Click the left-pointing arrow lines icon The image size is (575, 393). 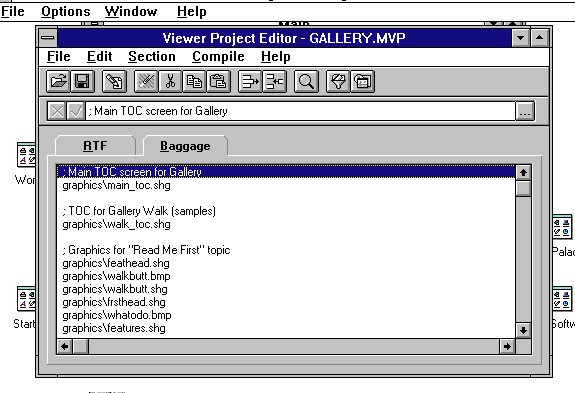tap(275, 81)
